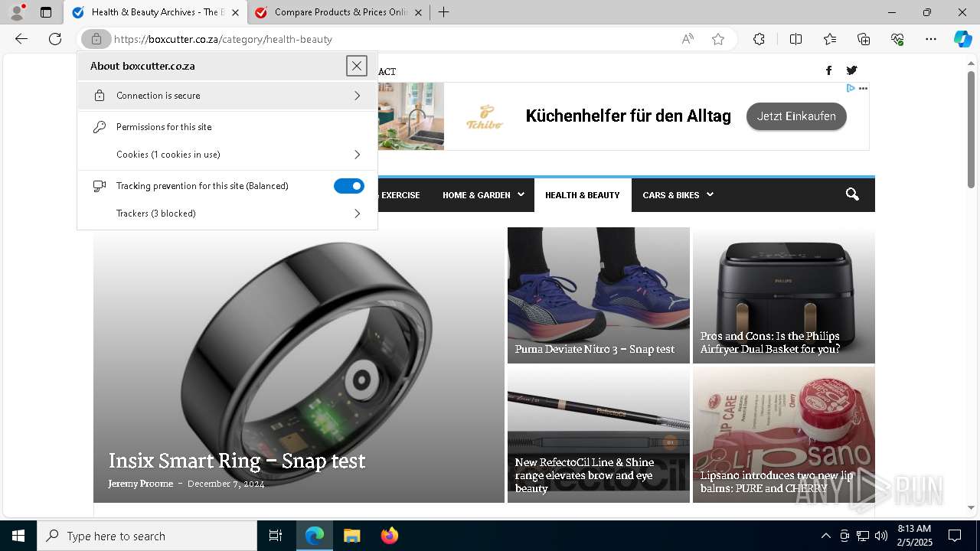Click the Jetzt Einkaufen ad button
The image size is (980, 551).
[796, 116]
